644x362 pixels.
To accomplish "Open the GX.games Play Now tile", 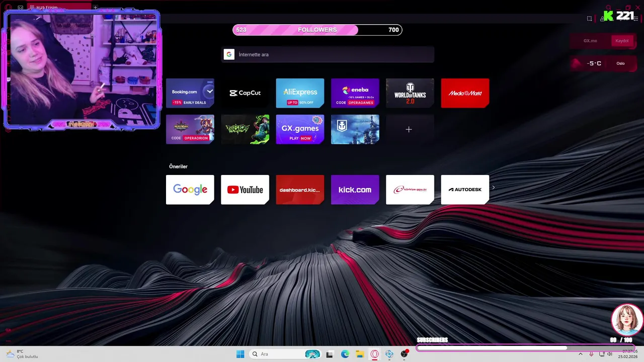I will (300, 129).
